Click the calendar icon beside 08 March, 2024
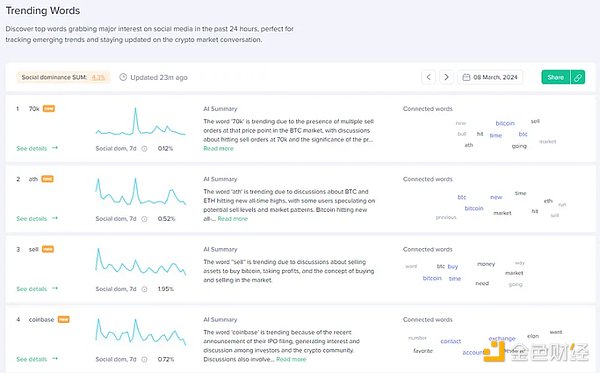Viewport: 600px width, 373px height. tap(466, 77)
